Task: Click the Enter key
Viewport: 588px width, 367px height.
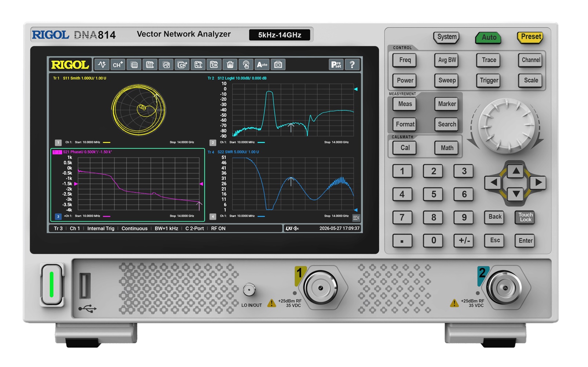Action: [x=525, y=241]
